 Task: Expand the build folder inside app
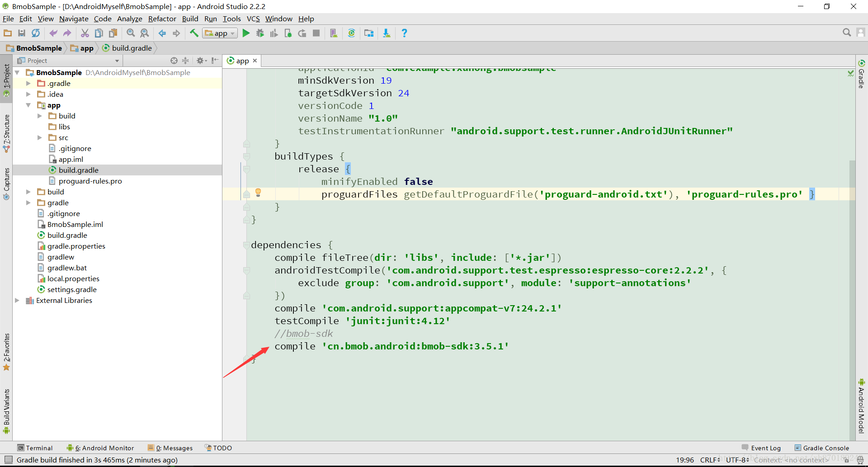(x=39, y=116)
